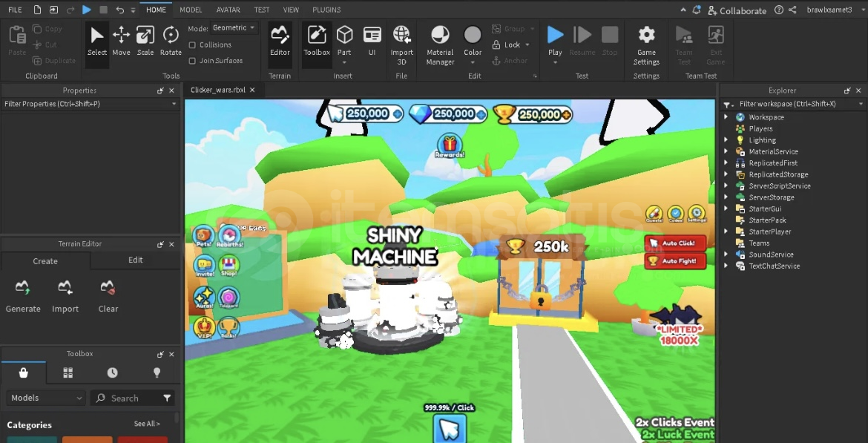This screenshot has height=443, width=868.
Task: Select Terrain Editor Create tab
Action: click(45, 260)
